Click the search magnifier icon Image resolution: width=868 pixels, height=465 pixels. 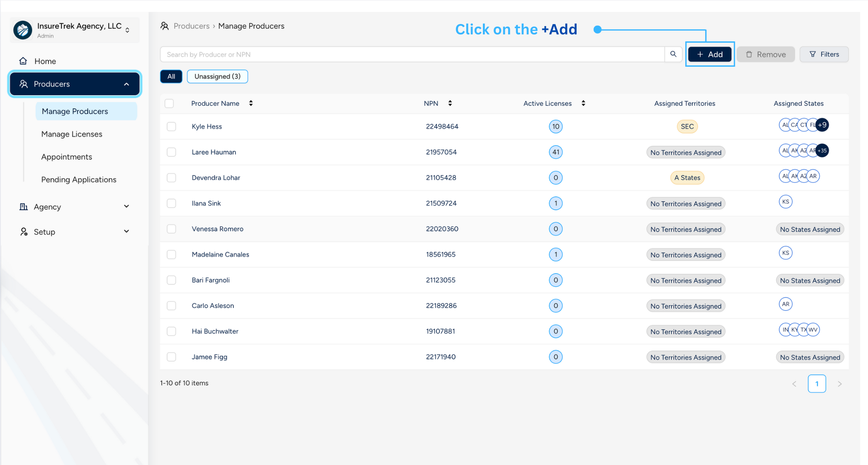pyautogui.click(x=673, y=54)
